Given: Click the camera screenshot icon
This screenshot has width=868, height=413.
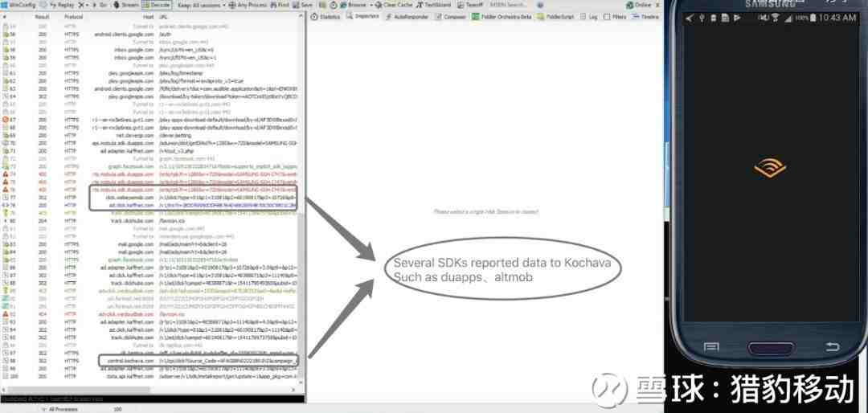Looking at the screenshot, I should [321, 5].
